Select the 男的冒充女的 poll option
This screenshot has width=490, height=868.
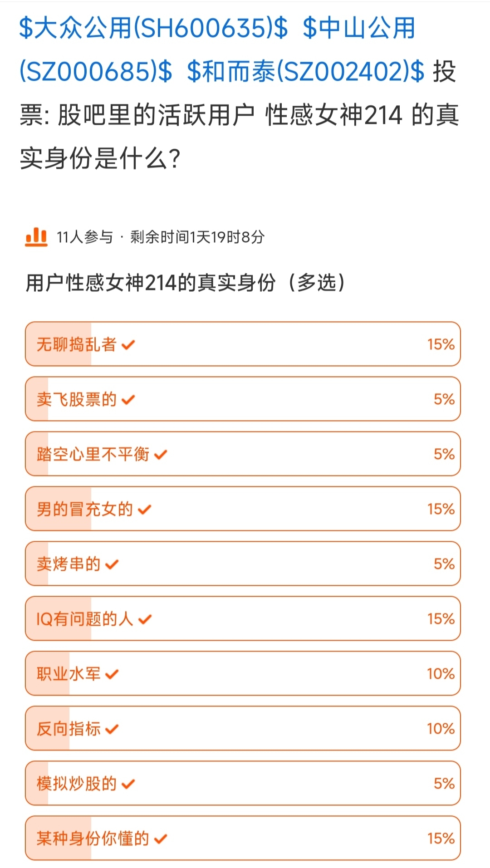243,509
